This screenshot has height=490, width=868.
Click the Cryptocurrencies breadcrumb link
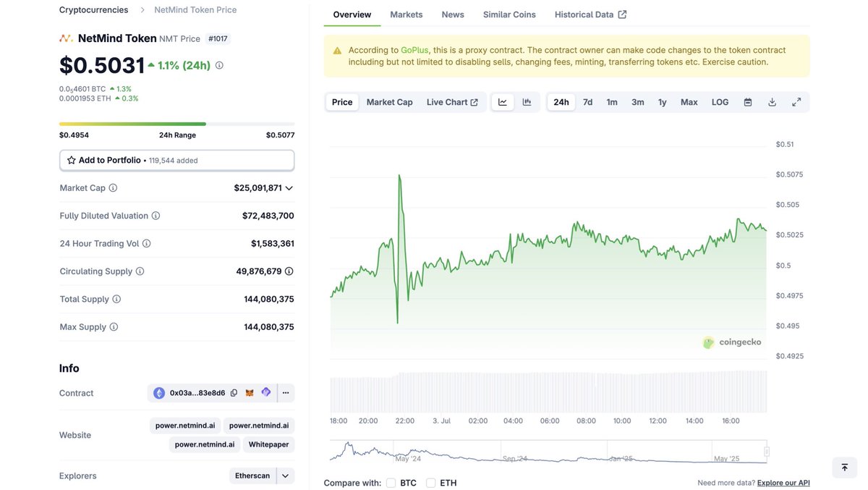tap(94, 10)
